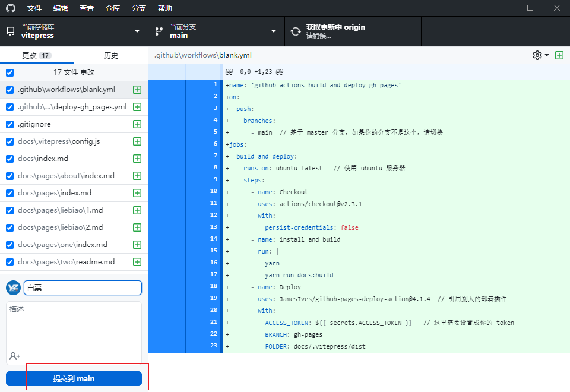Uncheck docs\pages\one\index.md checkbox
570x392 pixels.
(10, 245)
